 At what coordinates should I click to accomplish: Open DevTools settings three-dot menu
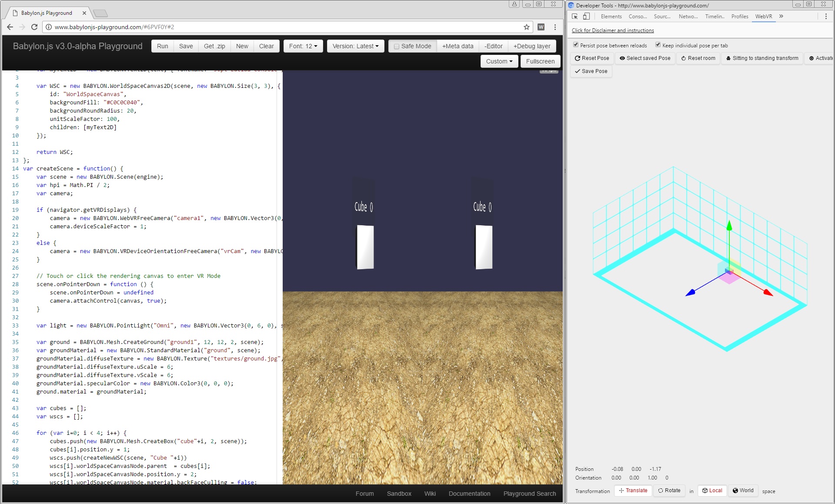pos(826,17)
